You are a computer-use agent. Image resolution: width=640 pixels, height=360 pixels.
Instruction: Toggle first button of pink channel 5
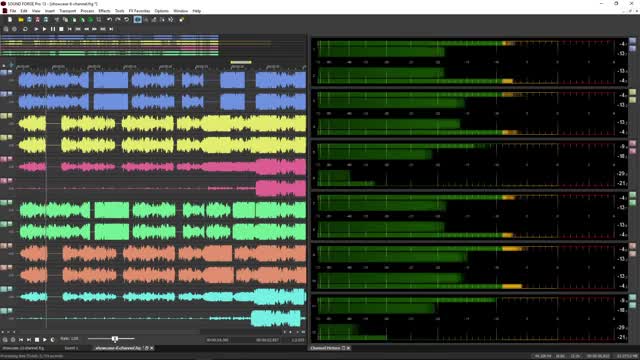tap(3, 159)
